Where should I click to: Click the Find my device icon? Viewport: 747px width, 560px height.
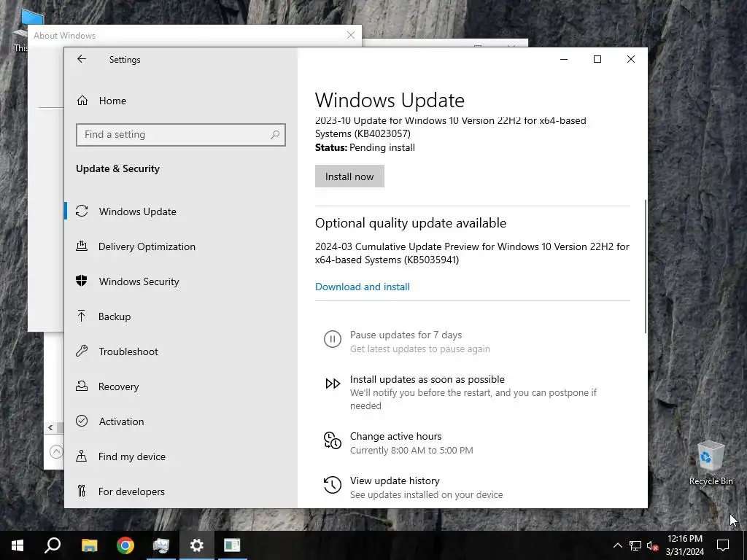82,456
